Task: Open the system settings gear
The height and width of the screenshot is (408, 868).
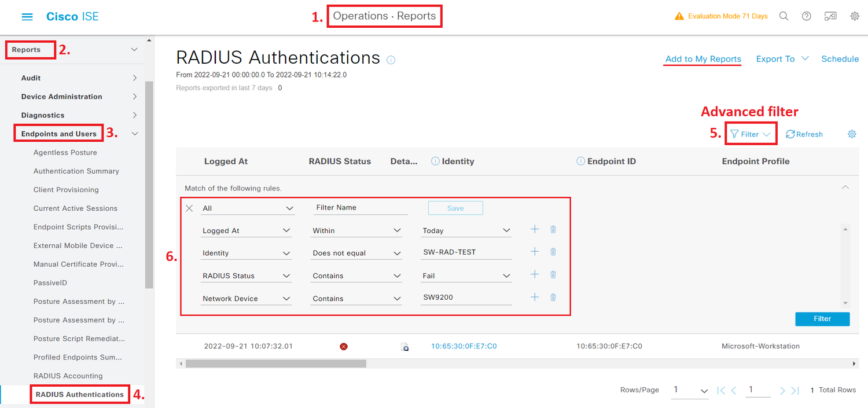Action: point(855,16)
